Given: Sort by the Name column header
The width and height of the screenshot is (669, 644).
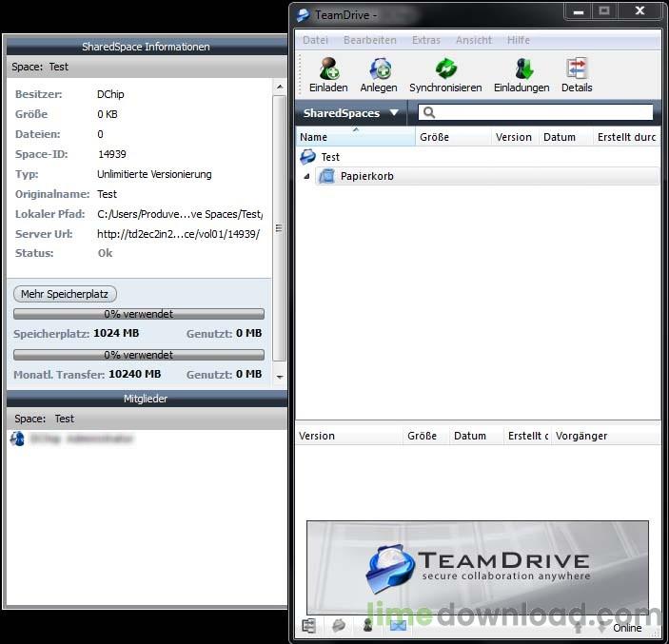Looking at the screenshot, I should pos(354,137).
